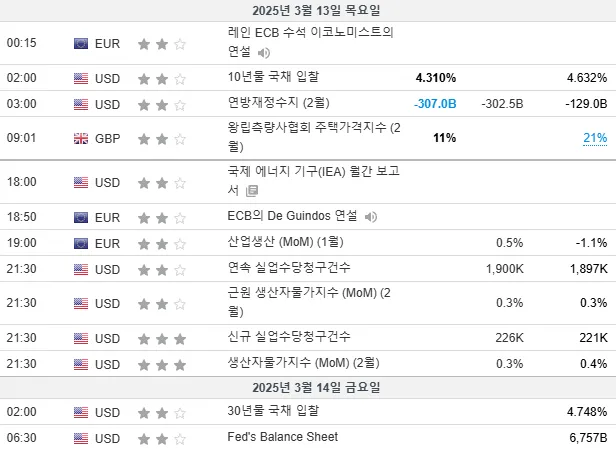Open 연속 실업수당청구건수 event

coord(289,268)
